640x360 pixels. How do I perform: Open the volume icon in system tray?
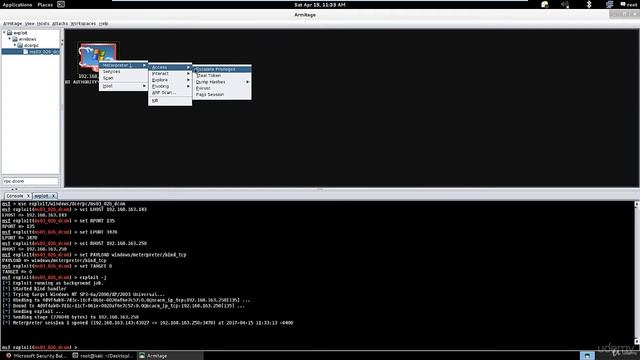click(x=565, y=4)
